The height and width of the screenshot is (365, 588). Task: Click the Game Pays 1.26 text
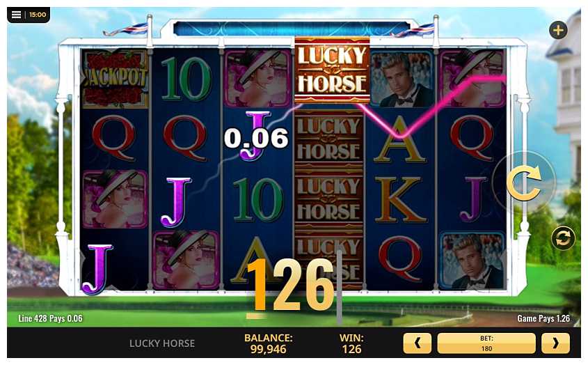coord(543,318)
